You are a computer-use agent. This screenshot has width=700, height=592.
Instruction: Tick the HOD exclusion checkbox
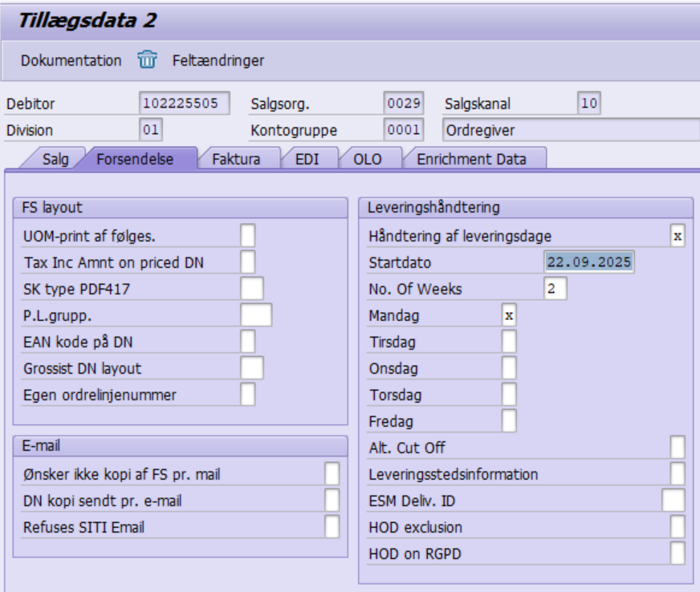point(678,527)
